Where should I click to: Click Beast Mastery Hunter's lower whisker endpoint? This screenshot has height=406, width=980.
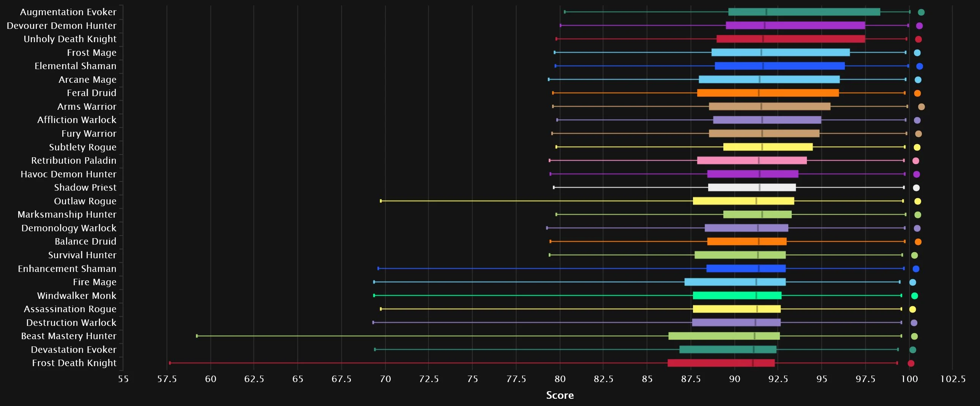point(197,336)
